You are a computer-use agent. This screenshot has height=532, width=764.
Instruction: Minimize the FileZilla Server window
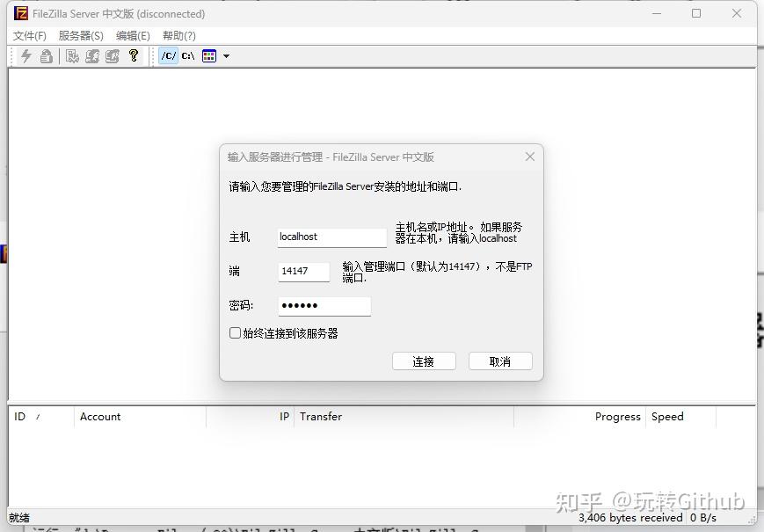(x=657, y=14)
